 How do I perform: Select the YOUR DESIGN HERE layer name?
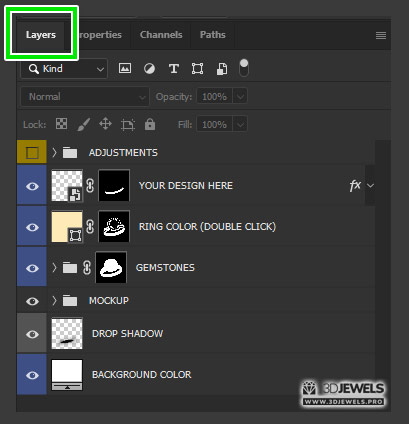tap(186, 186)
